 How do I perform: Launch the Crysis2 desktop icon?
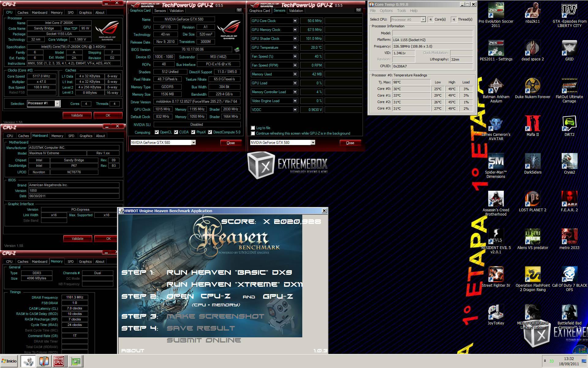tap(569, 164)
